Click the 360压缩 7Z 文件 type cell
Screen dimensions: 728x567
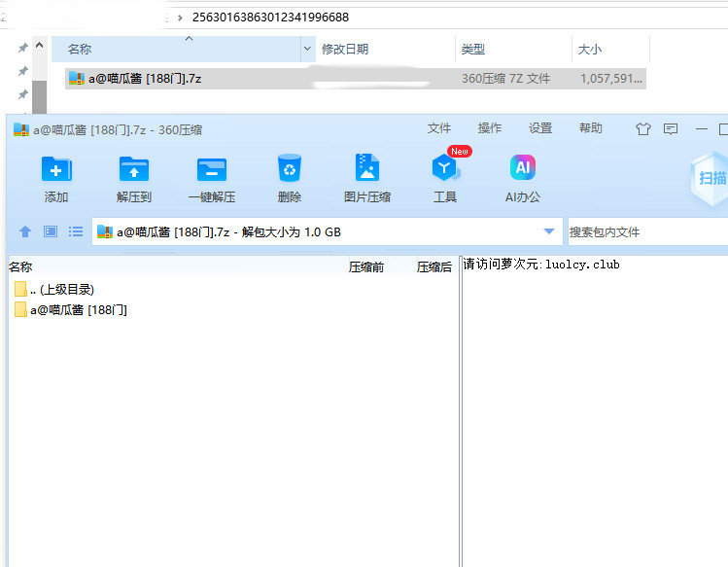505,78
